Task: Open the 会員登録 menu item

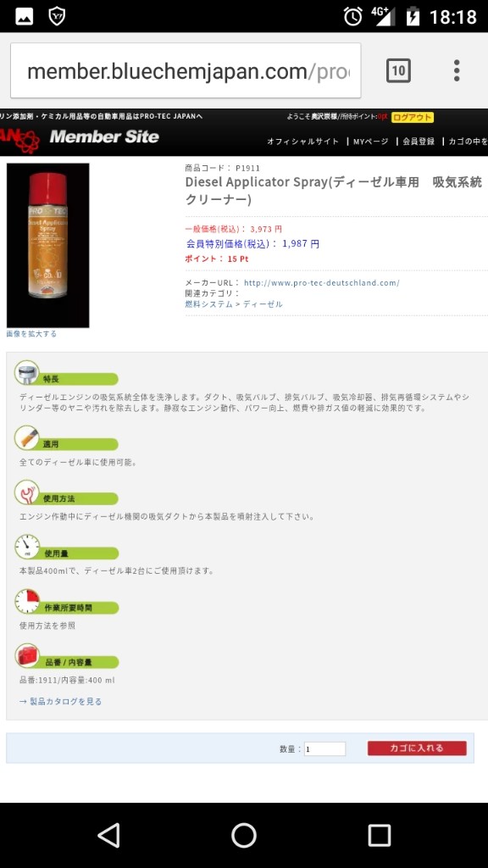Action: pos(419,142)
